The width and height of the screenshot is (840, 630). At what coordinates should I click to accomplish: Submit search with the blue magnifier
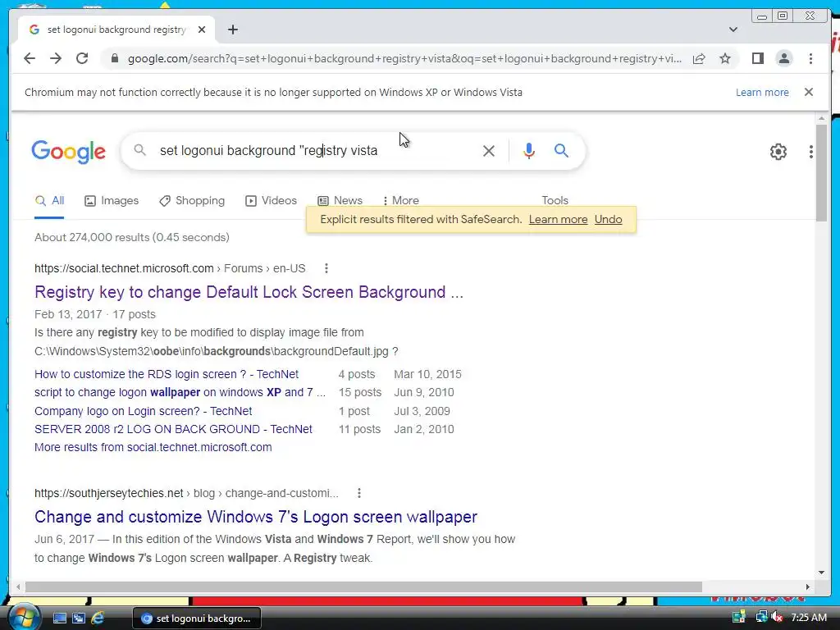(x=561, y=151)
